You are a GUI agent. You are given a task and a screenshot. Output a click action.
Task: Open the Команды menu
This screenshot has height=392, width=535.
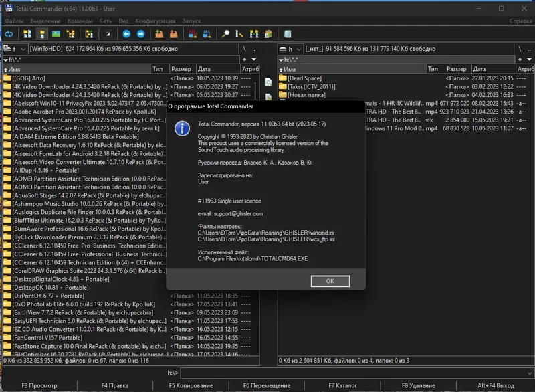click(80, 21)
